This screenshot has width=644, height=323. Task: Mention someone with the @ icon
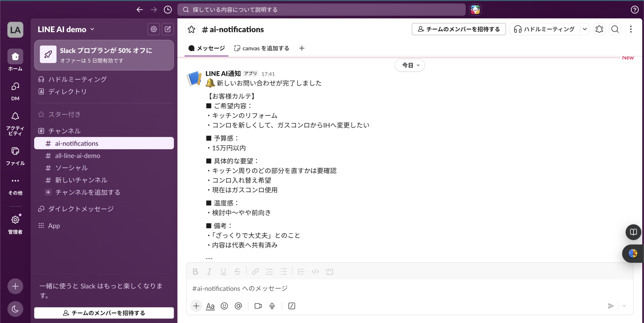(x=238, y=306)
